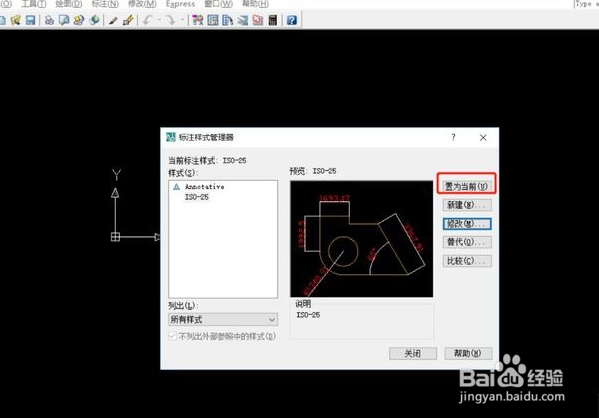
Task: Click the 帮助(H) button in dialog
Action: click(468, 353)
